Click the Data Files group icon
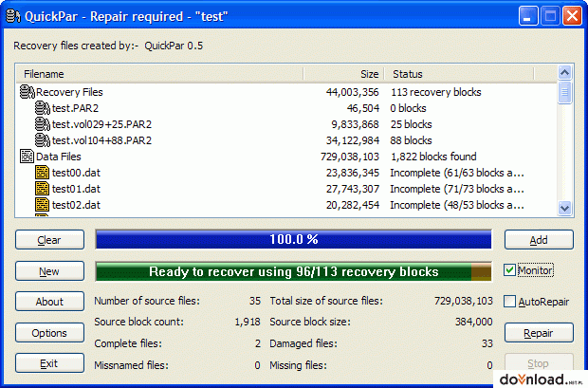This screenshot has width=588, height=388. 27,157
